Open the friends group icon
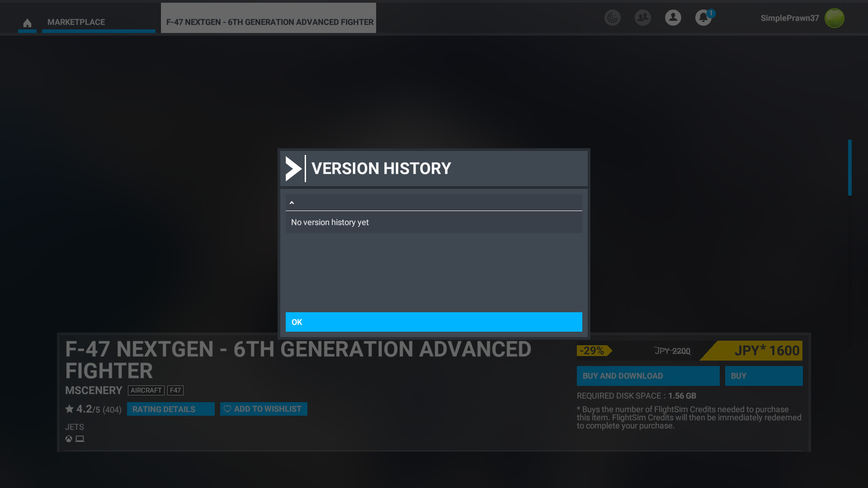Viewport: 868px width, 488px height. (x=642, y=18)
